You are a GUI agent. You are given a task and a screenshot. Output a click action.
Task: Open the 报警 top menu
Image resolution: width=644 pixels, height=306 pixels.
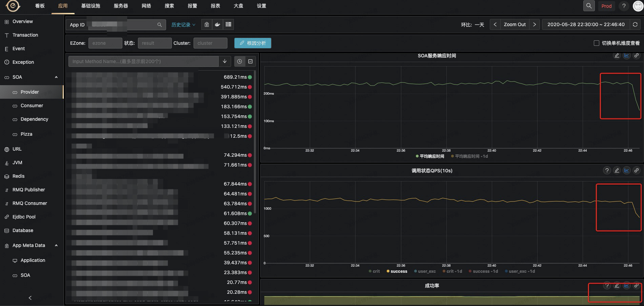click(x=192, y=6)
